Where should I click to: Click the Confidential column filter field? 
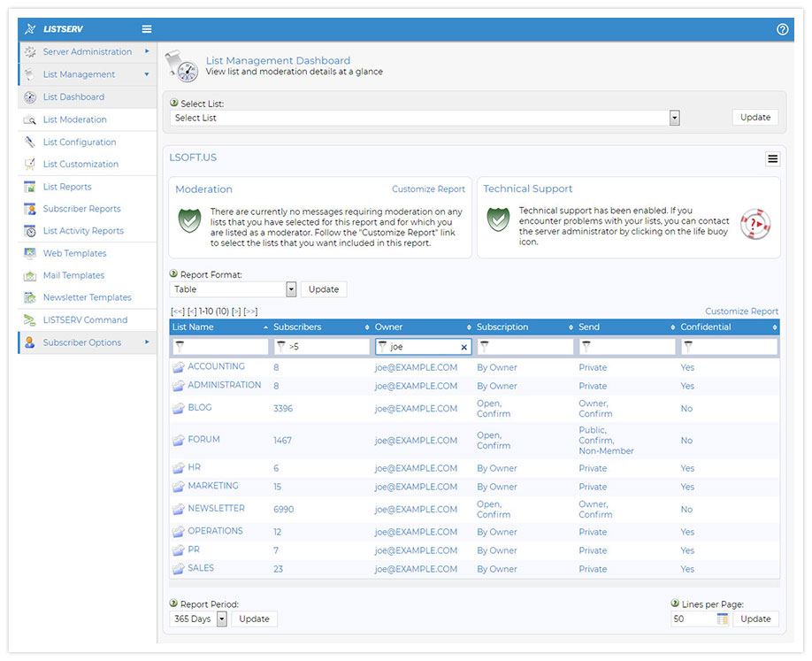729,347
